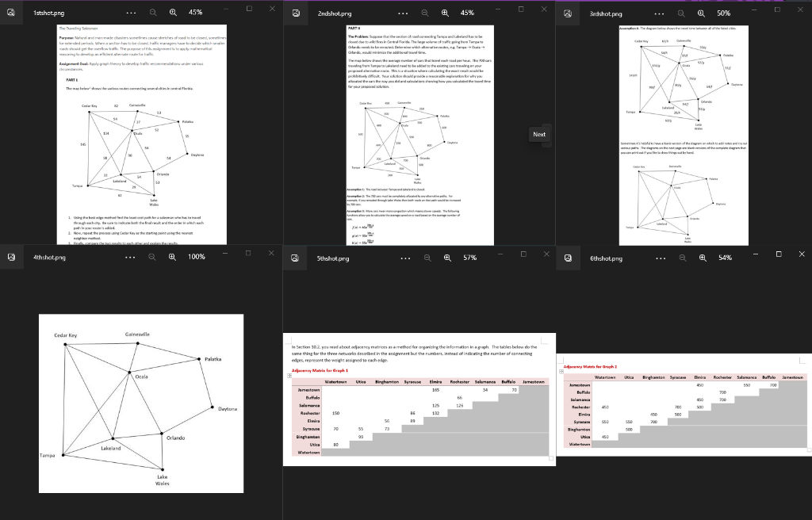Click the Next navigation button
The image size is (812, 520).
point(539,134)
